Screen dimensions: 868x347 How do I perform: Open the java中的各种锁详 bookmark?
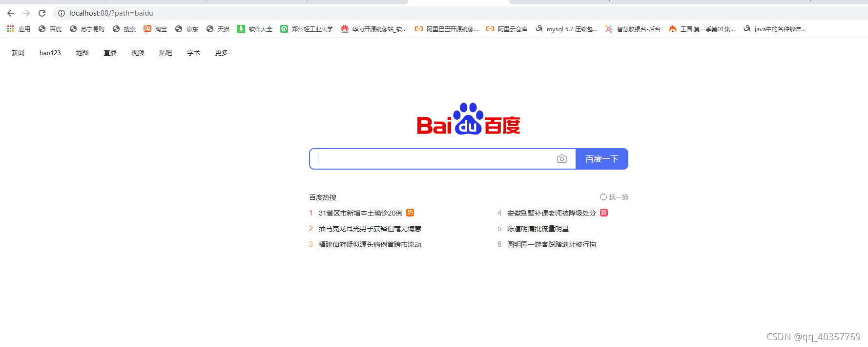pyautogui.click(x=774, y=29)
